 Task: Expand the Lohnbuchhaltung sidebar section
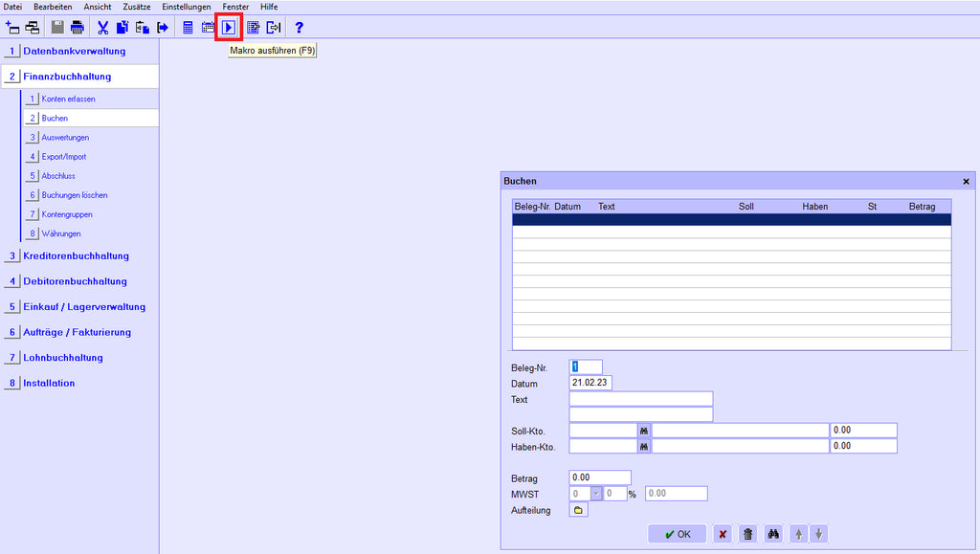(x=63, y=358)
